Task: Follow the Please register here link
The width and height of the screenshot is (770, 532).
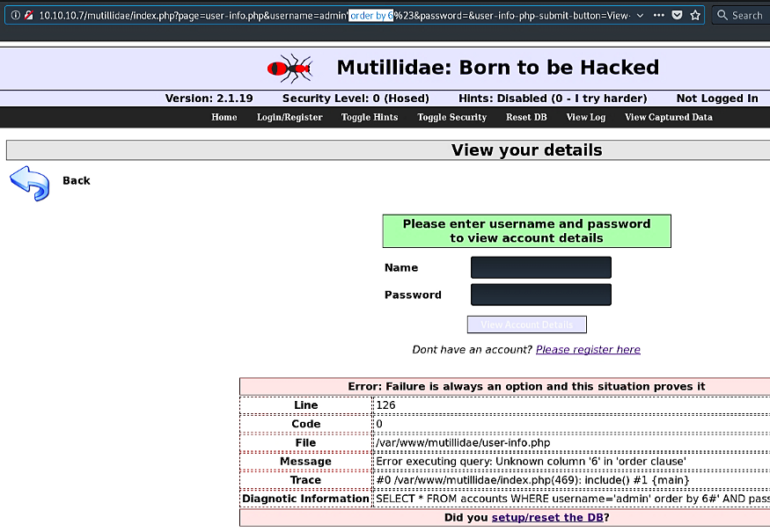Action: click(588, 349)
